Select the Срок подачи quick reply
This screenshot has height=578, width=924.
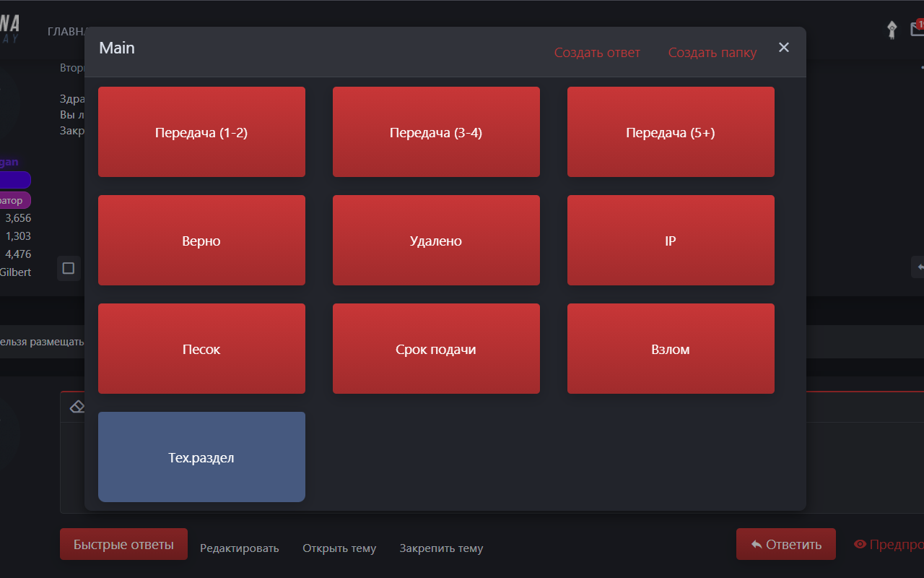[x=436, y=348]
